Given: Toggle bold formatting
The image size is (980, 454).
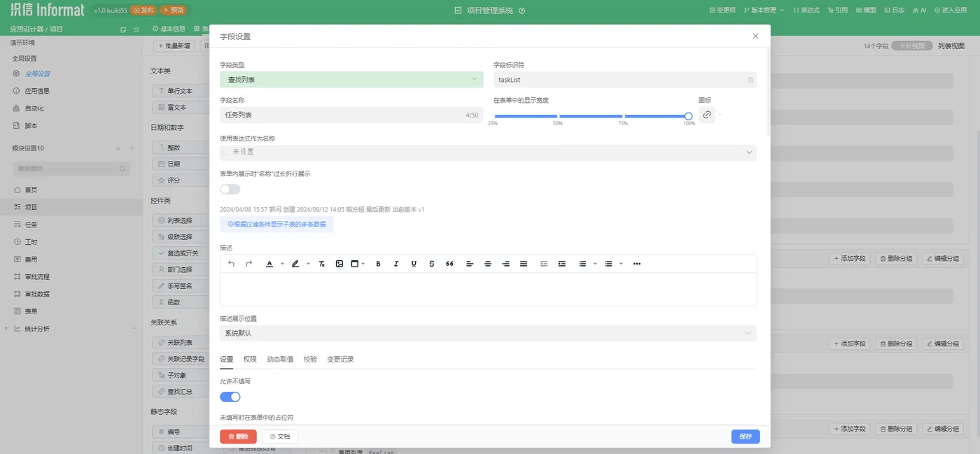Looking at the screenshot, I should (378, 264).
